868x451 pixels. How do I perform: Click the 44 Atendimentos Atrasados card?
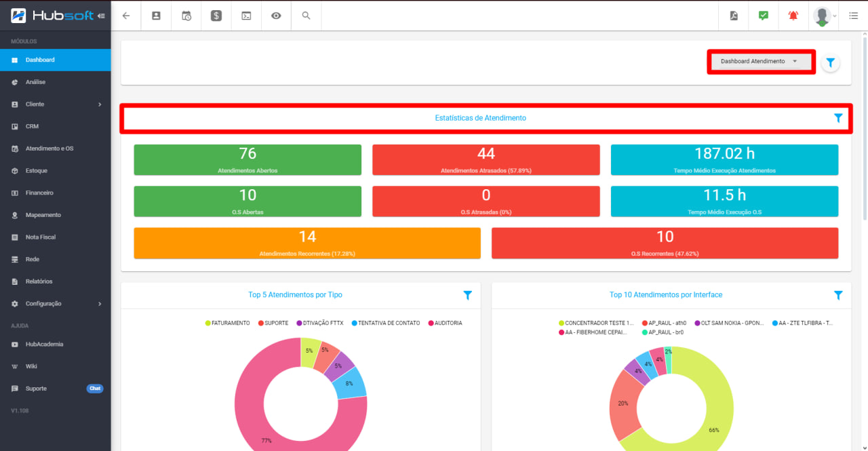[486, 160]
